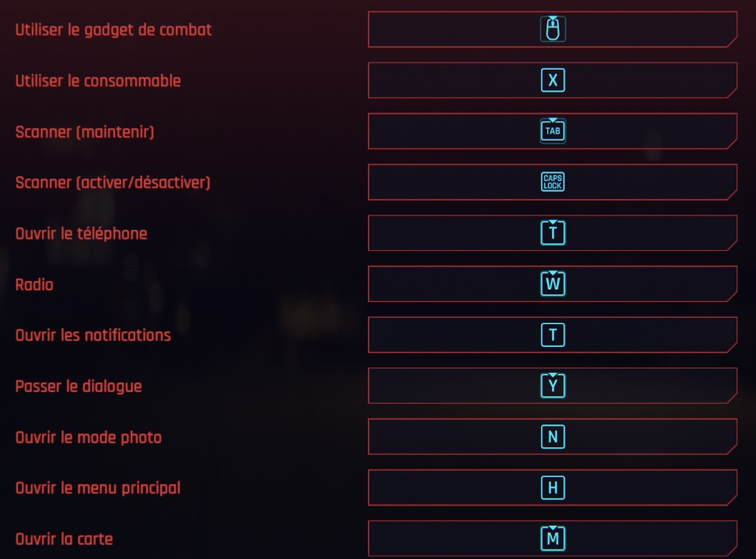Select the W key icon for Radio
Viewport: 756px width, 559px height.
(x=552, y=284)
